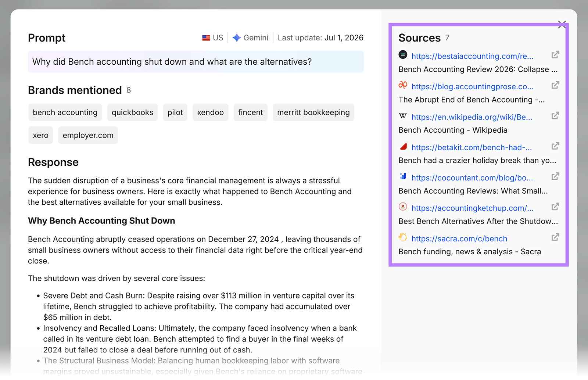This screenshot has width=588, height=380.
Task: Click 'Bench funding, news & analysis - Sacra'
Action: click(x=470, y=252)
